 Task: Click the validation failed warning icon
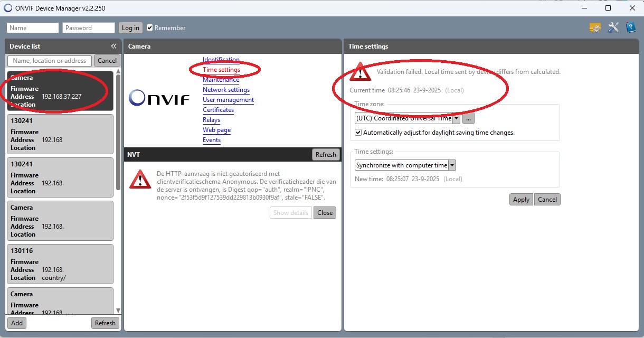[x=361, y=72]
